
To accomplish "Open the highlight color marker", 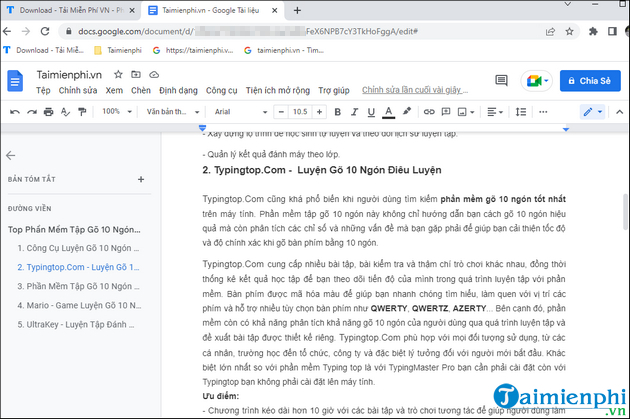I will (x=407, y=111).
